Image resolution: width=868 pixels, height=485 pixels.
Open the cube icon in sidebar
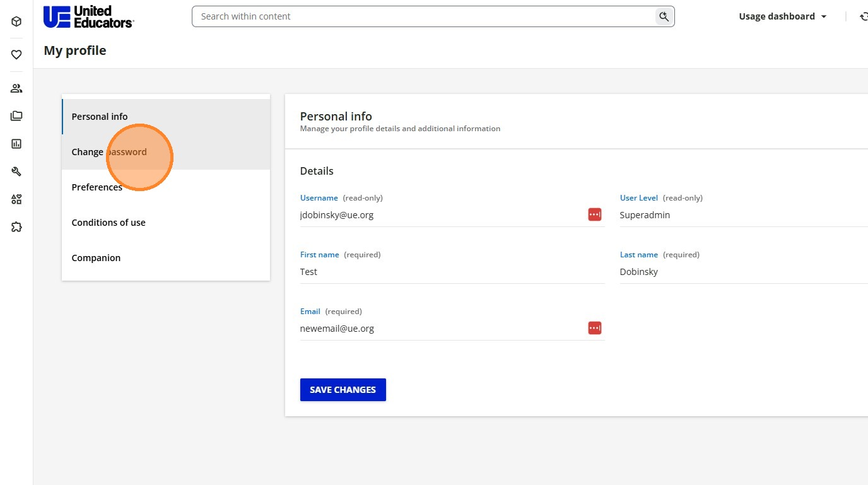click(x=16, y=21)
